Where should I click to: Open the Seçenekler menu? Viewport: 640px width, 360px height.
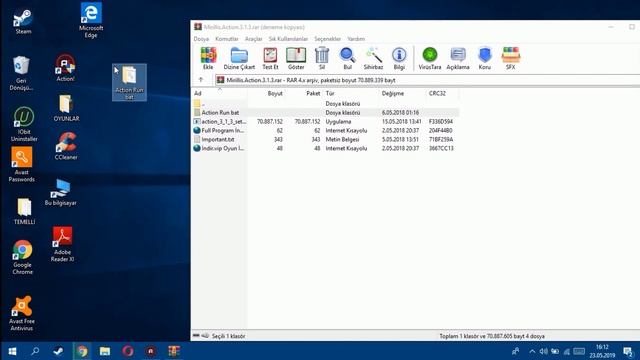pos(327,39)
